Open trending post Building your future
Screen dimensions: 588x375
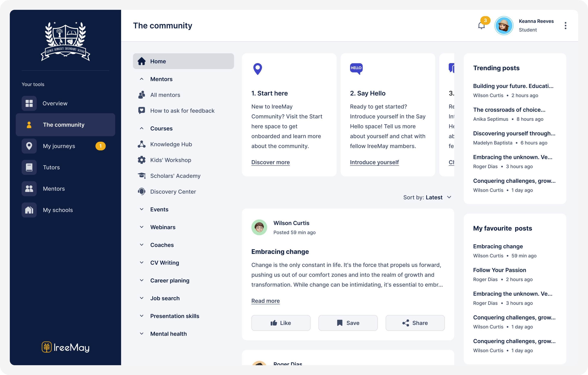(513, 86)
